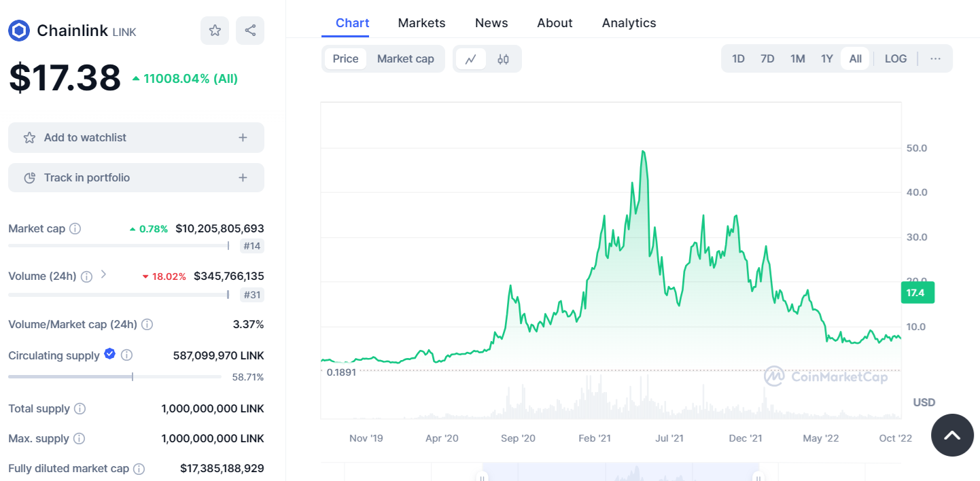The image size is (980, 481).
Task: Select the All time range
Action: pyautogui.click(x=855, y=58)
